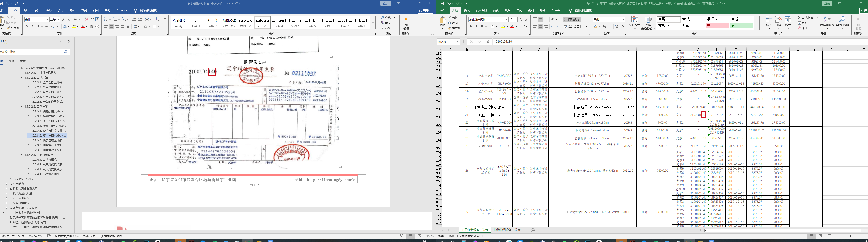Open Word's font size box (五号)
The image size is (868, 242).
pyautogui.click(x=54, y=19)
